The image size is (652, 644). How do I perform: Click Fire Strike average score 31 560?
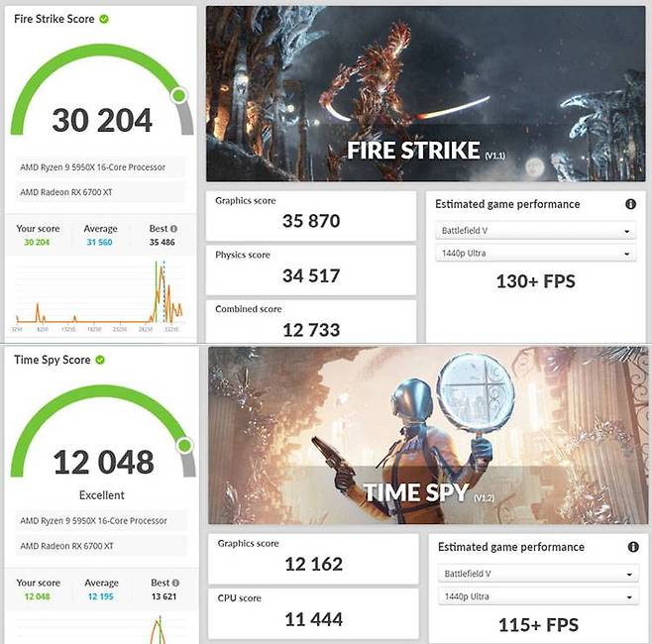coord(99,243)
